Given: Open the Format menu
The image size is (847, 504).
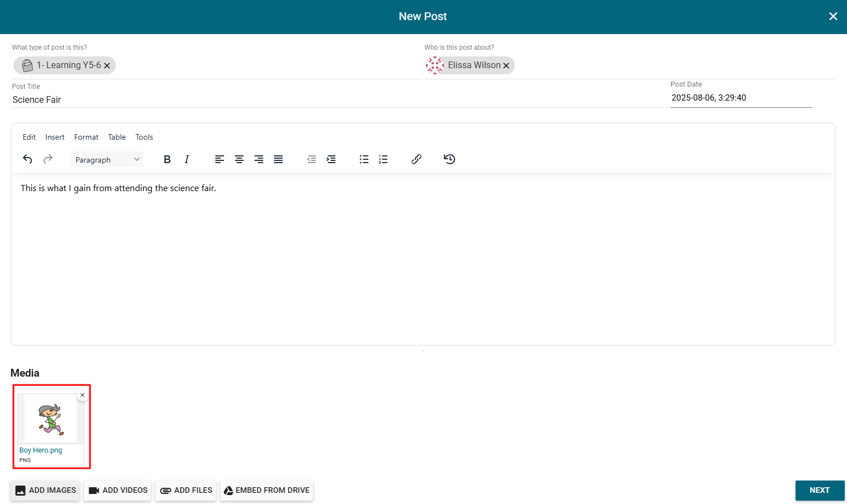Looking at the screenshot, I should 86,137.
